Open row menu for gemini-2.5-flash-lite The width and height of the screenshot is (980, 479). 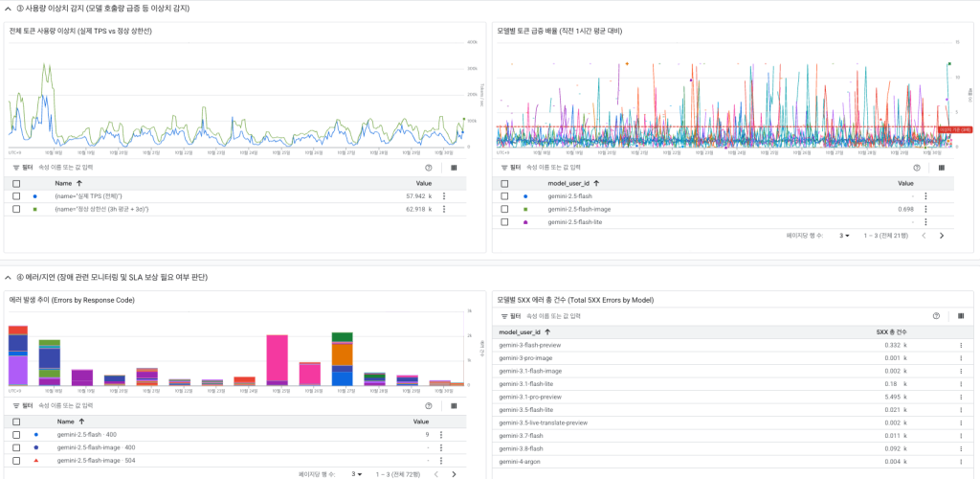coord(925,222)
